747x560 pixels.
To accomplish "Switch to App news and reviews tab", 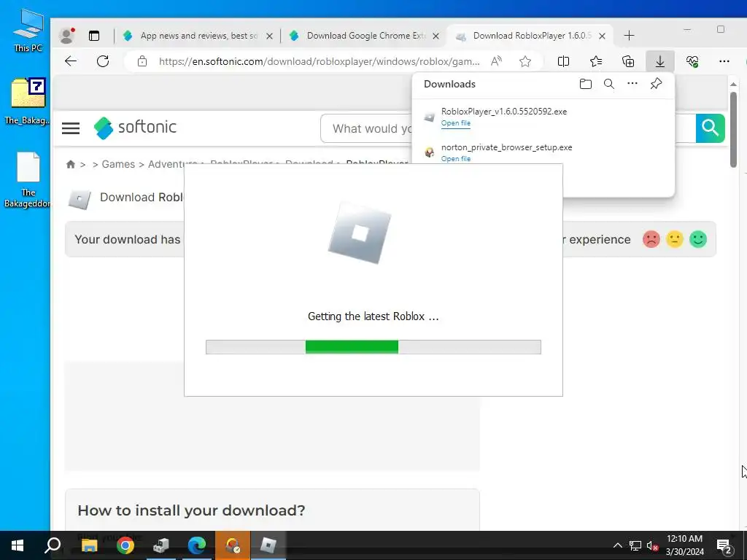I will [x=198, y=36].
